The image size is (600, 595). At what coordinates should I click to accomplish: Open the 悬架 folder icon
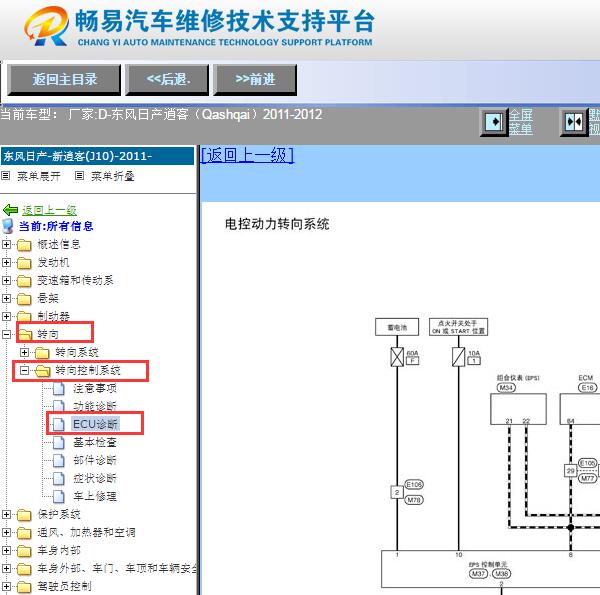24,299
